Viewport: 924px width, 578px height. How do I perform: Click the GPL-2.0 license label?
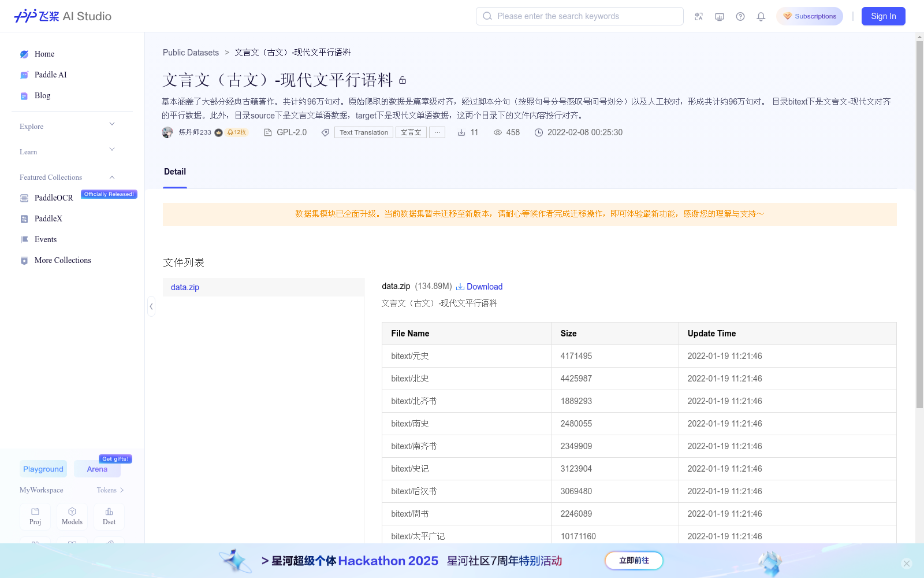292,132
